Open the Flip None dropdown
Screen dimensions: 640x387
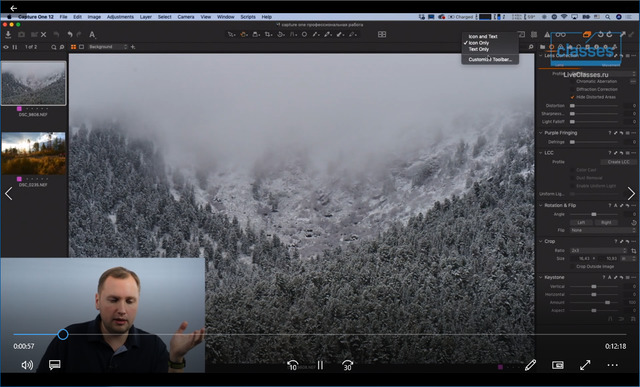click(x=603, y=230)
